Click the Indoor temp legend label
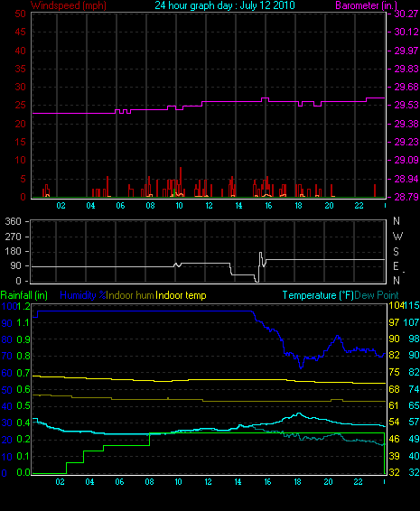 (x=181, y=295)
